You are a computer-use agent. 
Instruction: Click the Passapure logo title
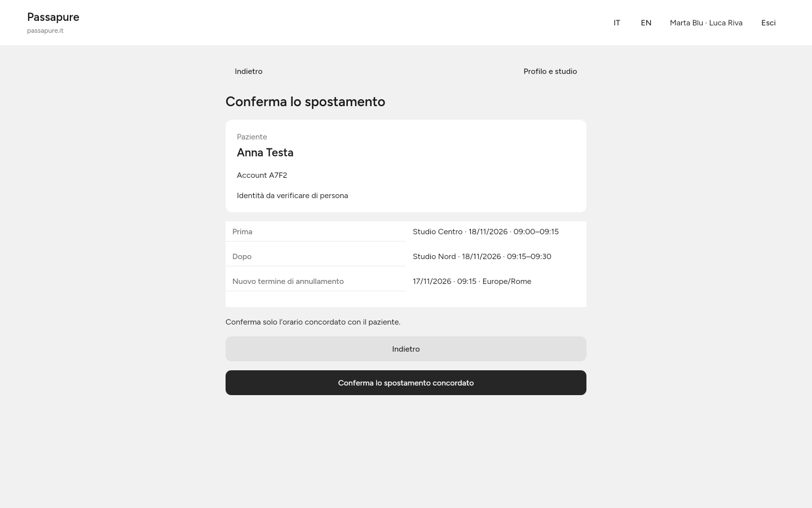coord(53,17)
